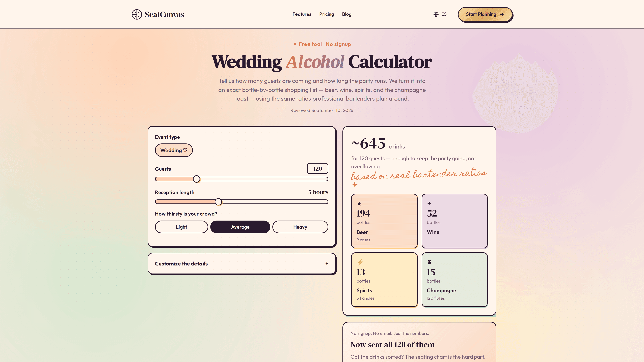Click the Spirits 13 bottles card
This screenshot has width=644, height=362.
pyautogui.click(x=384, y=280)
